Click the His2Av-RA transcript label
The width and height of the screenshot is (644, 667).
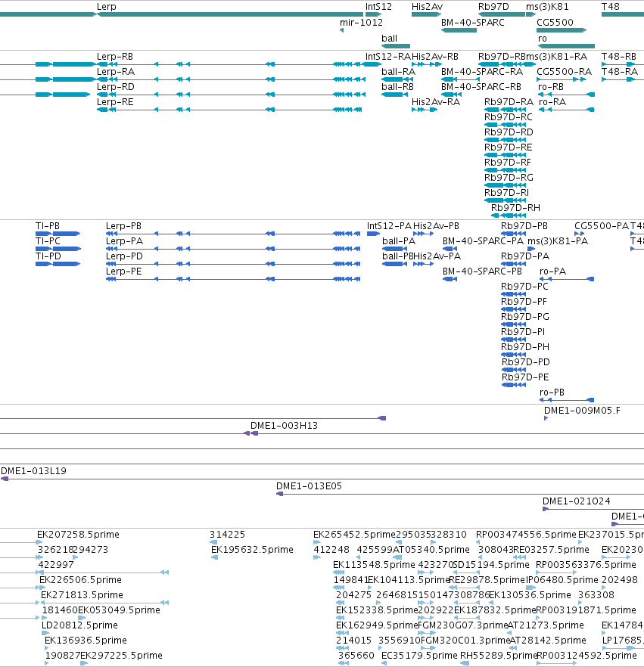click(x=436, y=102)
